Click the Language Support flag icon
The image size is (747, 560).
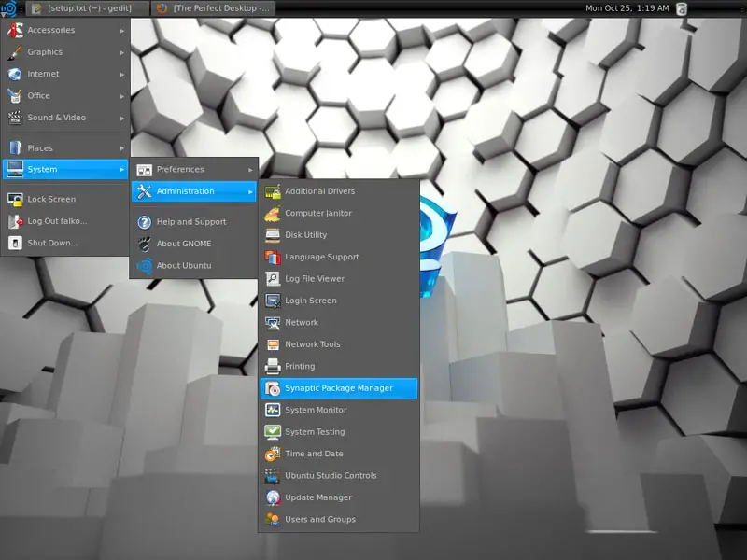point(273,258)
